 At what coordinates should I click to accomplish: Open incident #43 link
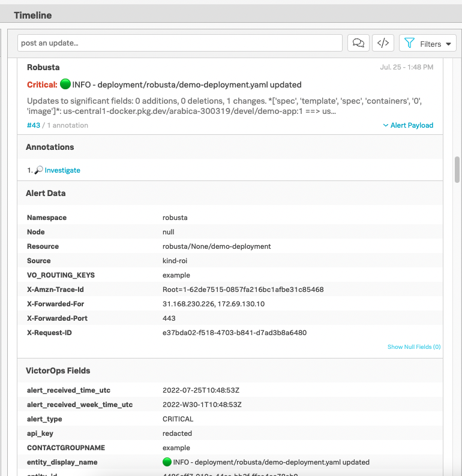click(33, 125)
